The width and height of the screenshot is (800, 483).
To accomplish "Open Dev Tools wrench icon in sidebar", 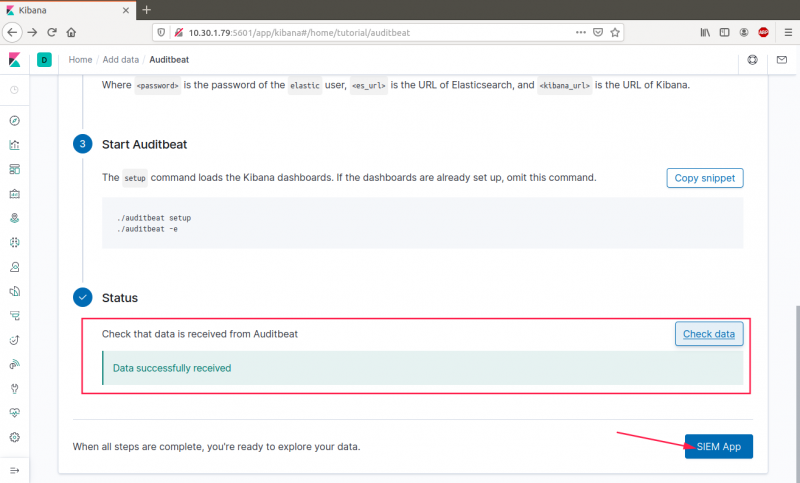I will point(14,388).
